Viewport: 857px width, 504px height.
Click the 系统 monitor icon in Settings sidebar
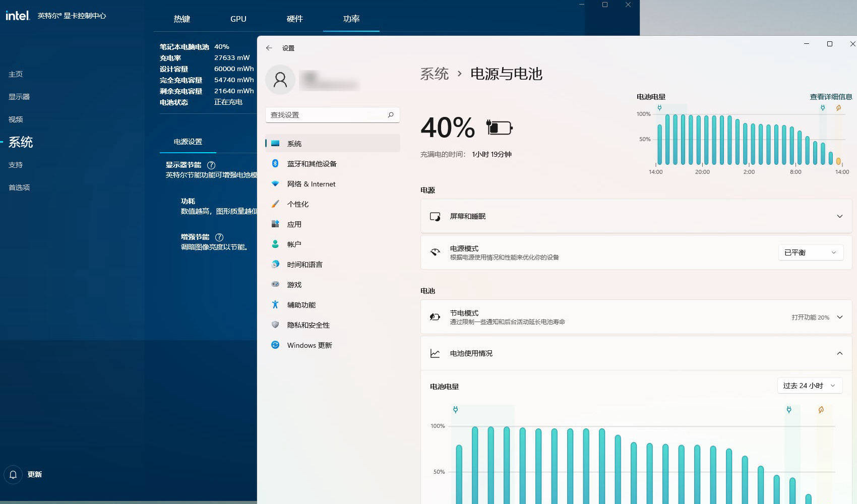tap(275, 143)
